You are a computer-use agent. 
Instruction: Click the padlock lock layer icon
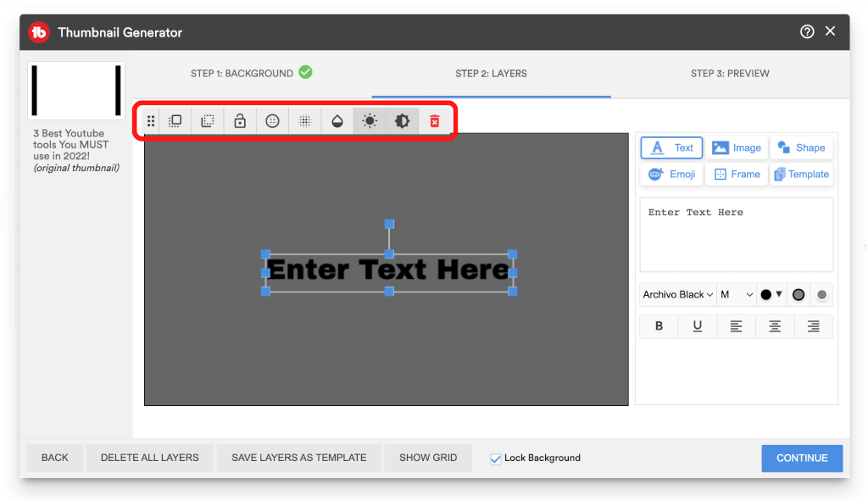pyautogui.click(x=240, y=121)
